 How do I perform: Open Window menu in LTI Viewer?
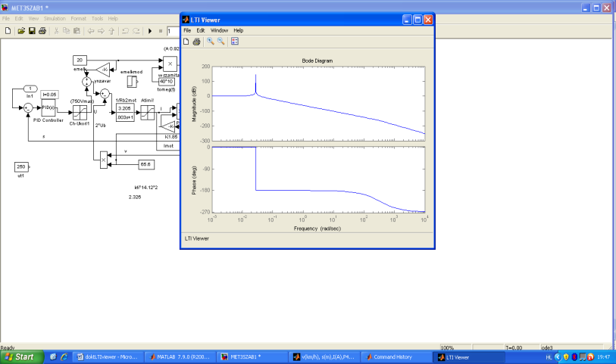coord(219,30)
